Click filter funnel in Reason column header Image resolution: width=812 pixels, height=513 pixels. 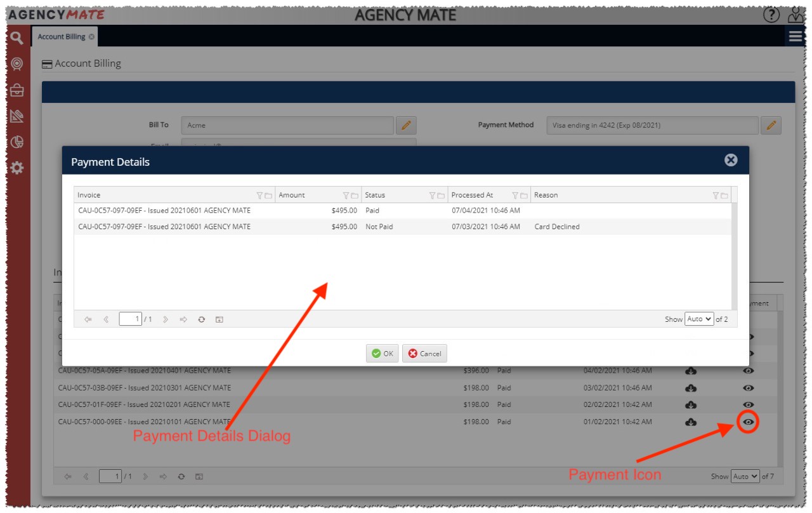716,196
